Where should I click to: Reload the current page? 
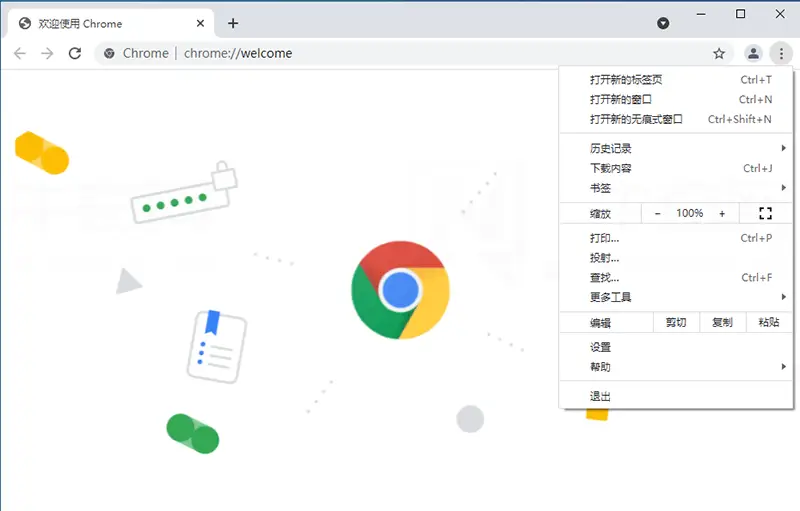point(75,54)
